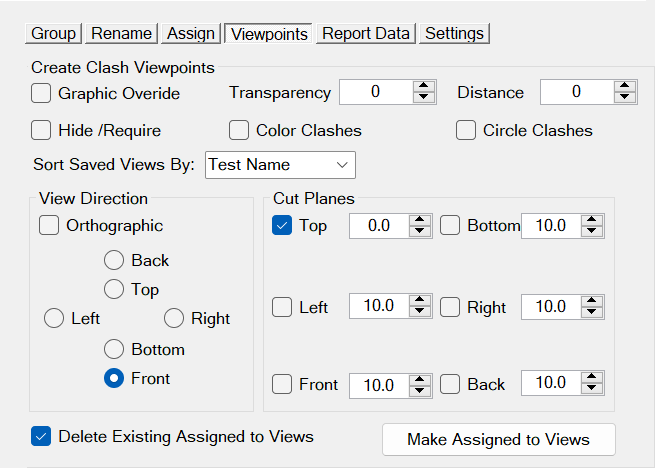The height and width of the screenshot is (468, 655).
Task: Enable the Orthographic view checkbox
Action: 49,225
